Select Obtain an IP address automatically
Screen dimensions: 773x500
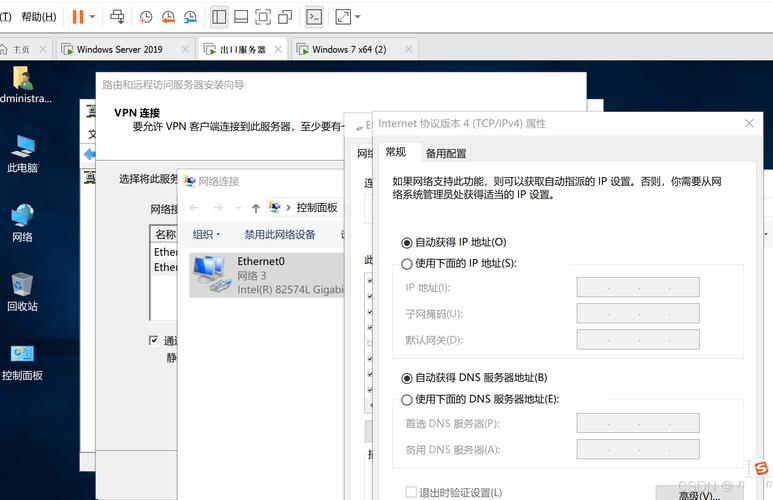[x=407, y=242]
